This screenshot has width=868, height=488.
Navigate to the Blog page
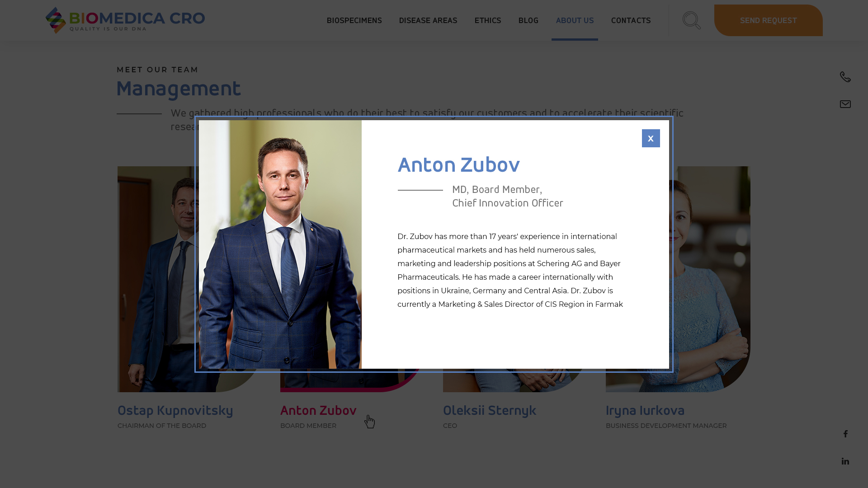528,21
